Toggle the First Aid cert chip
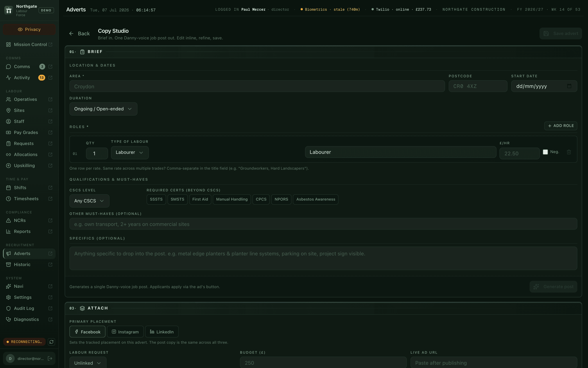Viewport: 588px width, 368px height. pyautogui.click(x=200, y=199)
